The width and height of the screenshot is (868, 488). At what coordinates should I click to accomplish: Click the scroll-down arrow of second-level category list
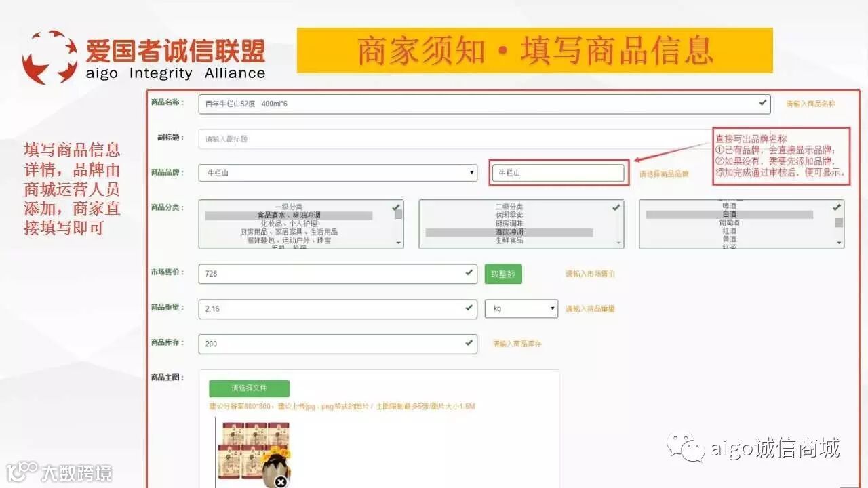[x=618, y=243]
